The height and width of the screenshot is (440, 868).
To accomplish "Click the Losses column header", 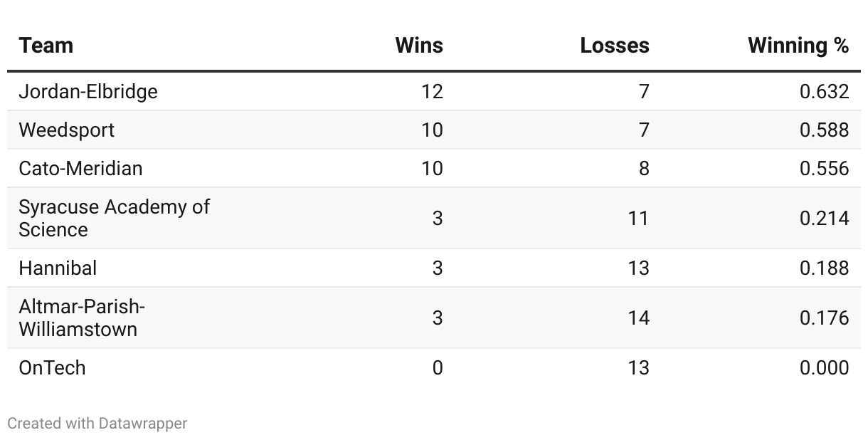I will (x=615, y=46).
